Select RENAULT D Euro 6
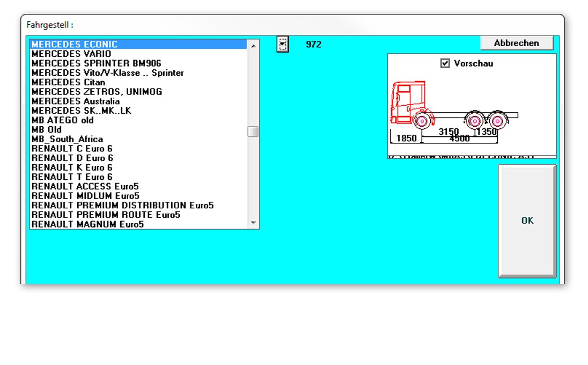588x365 pixels. pyautogui.click(x=138, y=158)
